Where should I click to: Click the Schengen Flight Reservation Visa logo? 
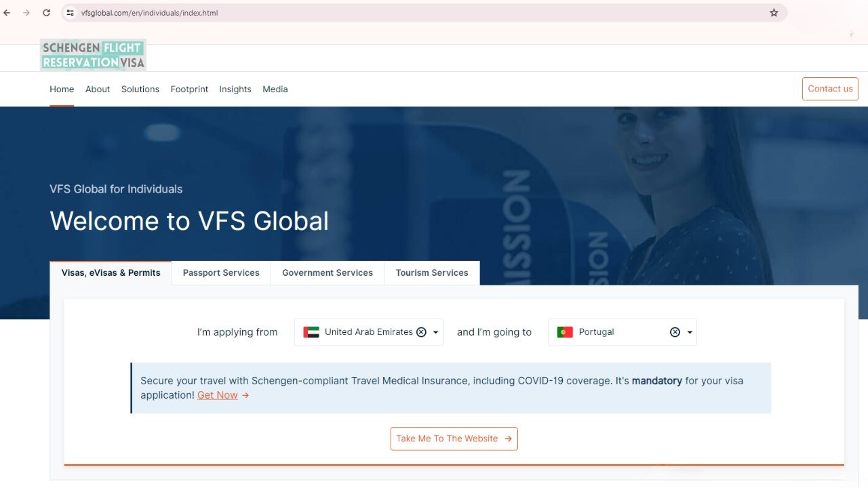click(93, 55)
